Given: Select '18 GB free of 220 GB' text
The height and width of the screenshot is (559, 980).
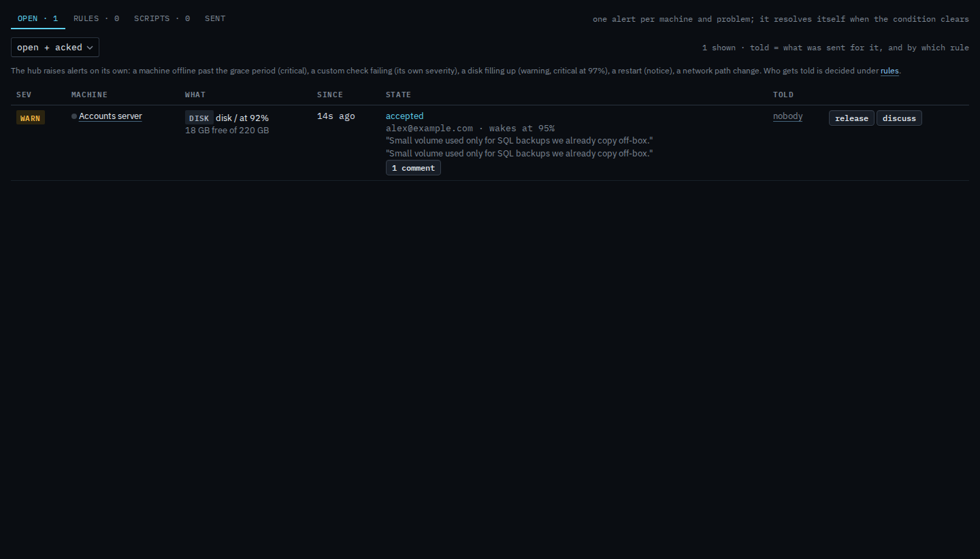Looking at the screenshot, I should tap(227, 130).
